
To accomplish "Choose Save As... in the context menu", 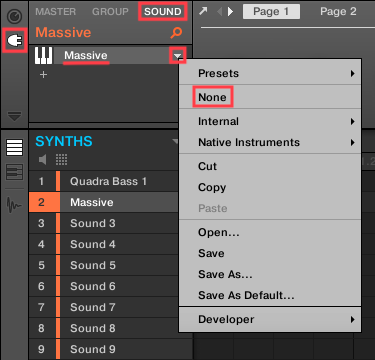I will (270, 274).
